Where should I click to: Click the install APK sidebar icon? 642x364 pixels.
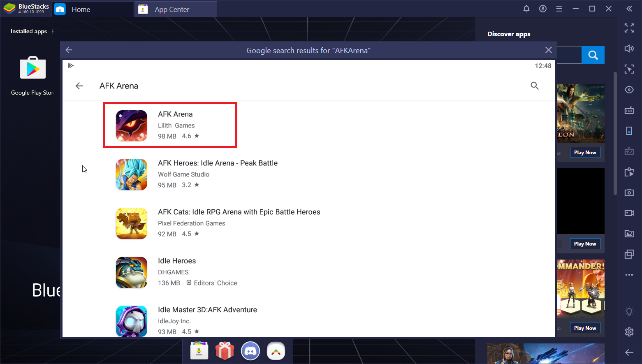[629, 172]
